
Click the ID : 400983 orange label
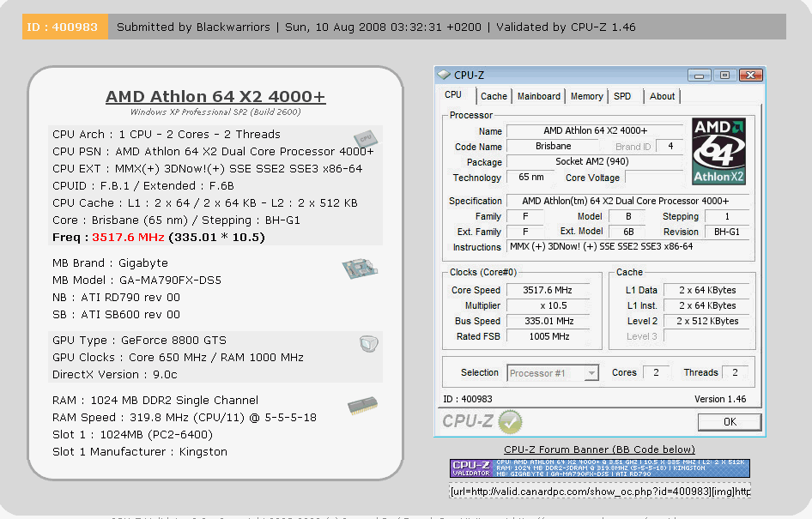[65, 27]
